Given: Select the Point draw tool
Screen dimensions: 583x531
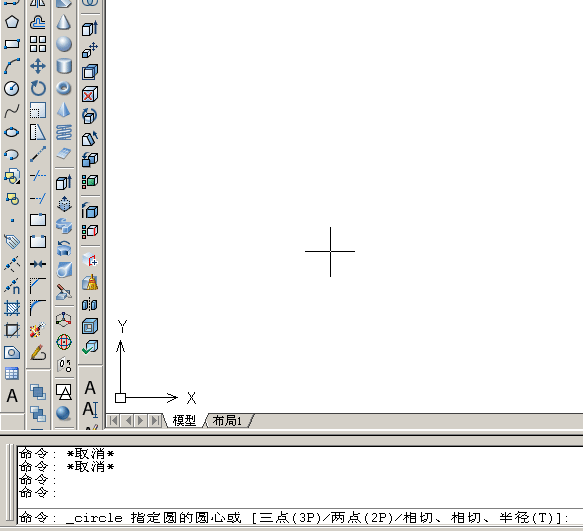Looking at the screenshot, I should click(12, 220).
